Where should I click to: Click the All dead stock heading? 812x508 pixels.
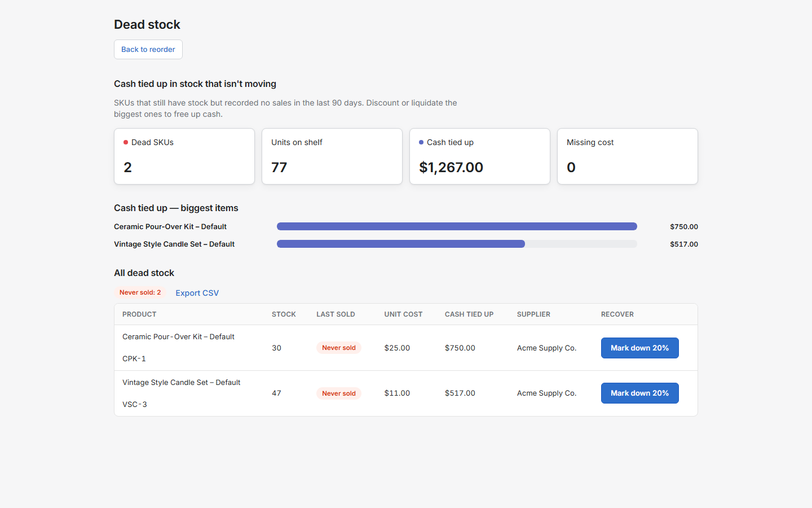[x=144, y=273]
